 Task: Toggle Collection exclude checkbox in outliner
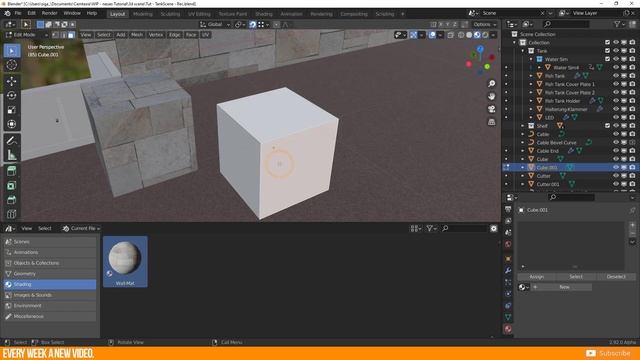[x=607, y=42]
